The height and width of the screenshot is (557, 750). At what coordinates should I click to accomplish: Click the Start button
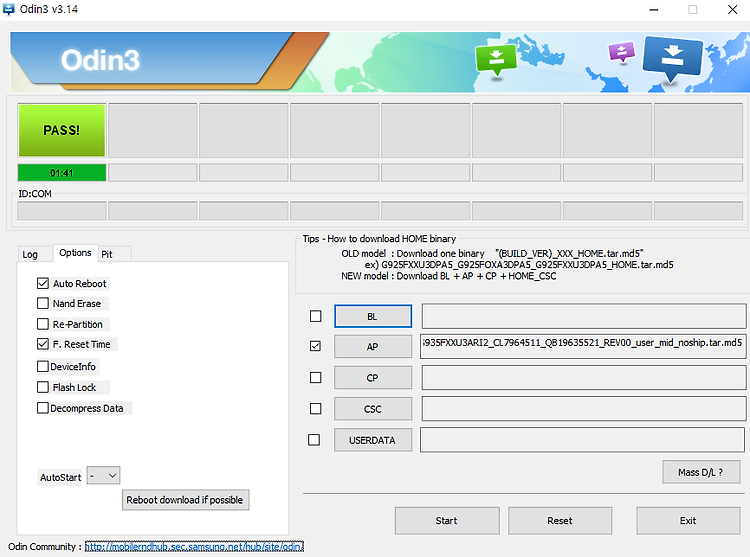[447, 521]
